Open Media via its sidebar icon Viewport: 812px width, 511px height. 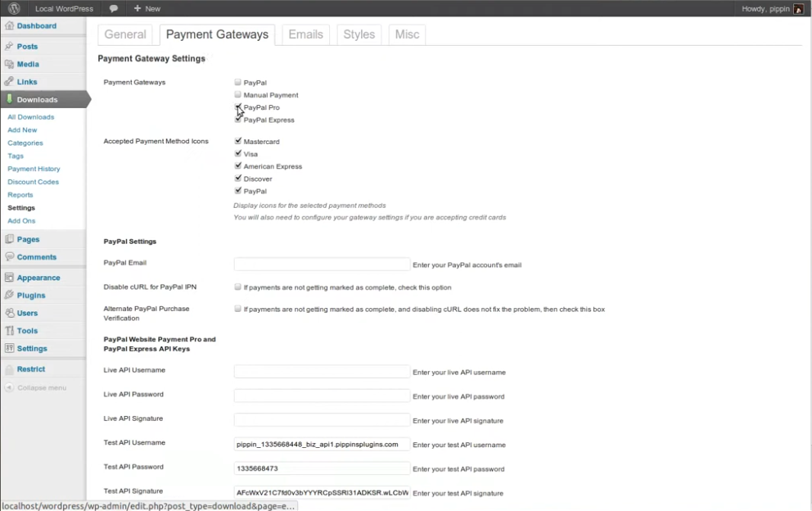[x=10, y=64]
